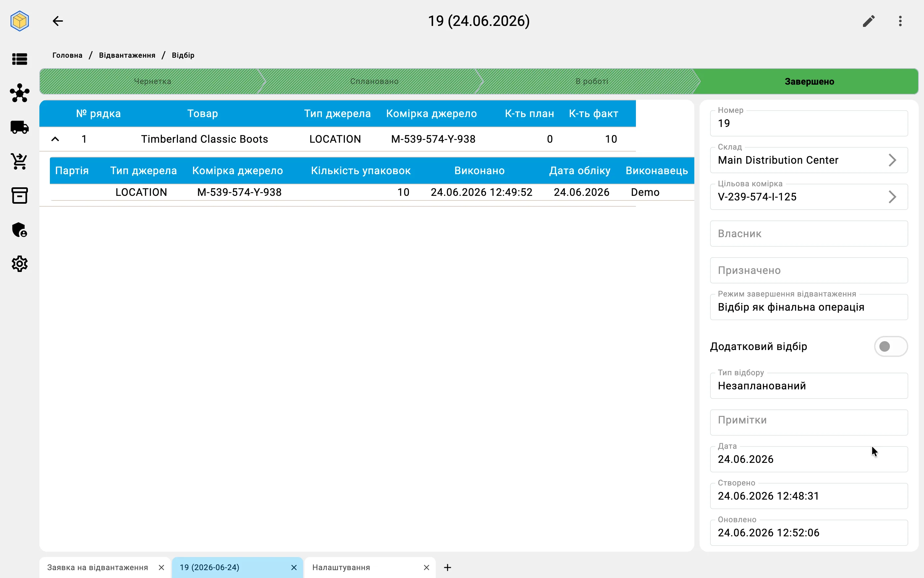924x578 pixels.
Task: Click the Номер field with 19
Action: [808, 123]
